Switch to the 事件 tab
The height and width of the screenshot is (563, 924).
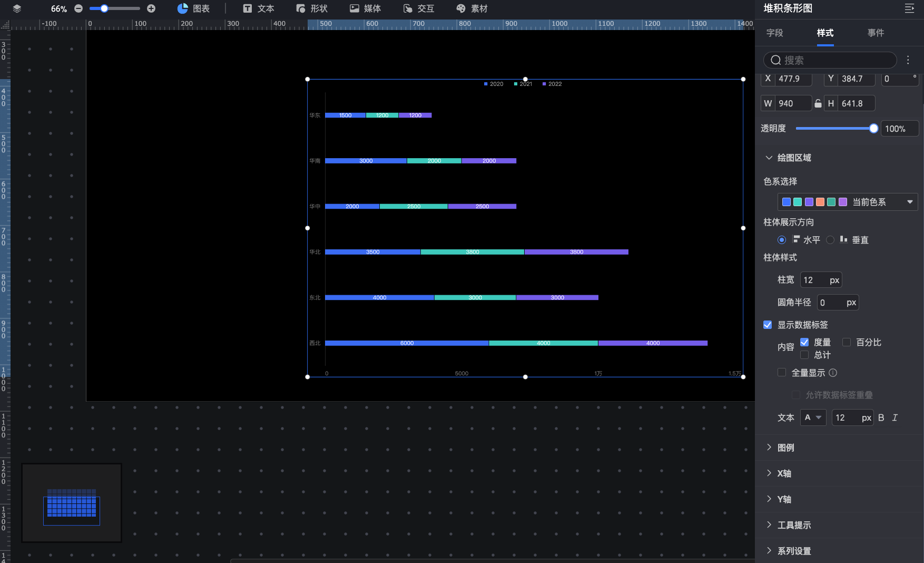[876, 33]
